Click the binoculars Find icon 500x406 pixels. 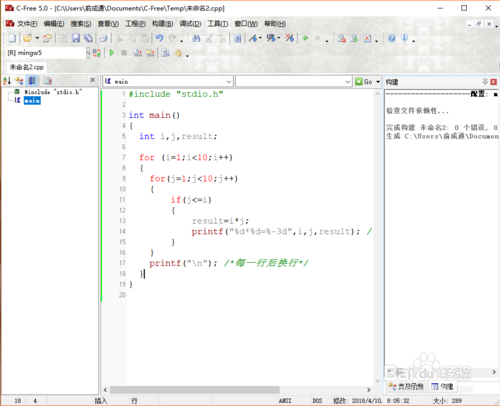196,39
